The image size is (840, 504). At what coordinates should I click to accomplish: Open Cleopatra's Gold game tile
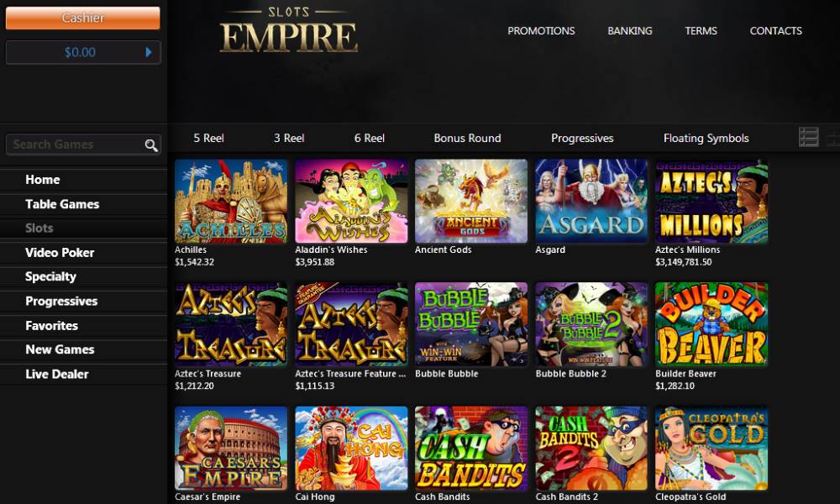tap(711, 449)
